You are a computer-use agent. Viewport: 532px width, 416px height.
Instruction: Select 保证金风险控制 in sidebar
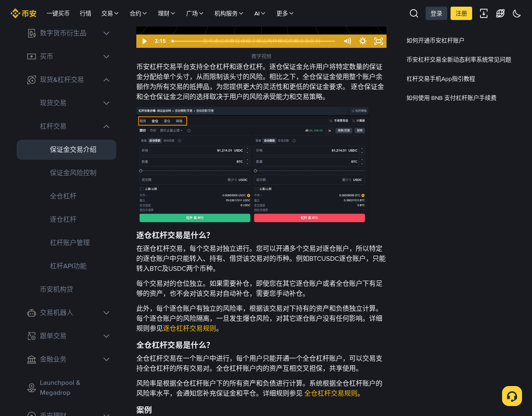[73, 173]
